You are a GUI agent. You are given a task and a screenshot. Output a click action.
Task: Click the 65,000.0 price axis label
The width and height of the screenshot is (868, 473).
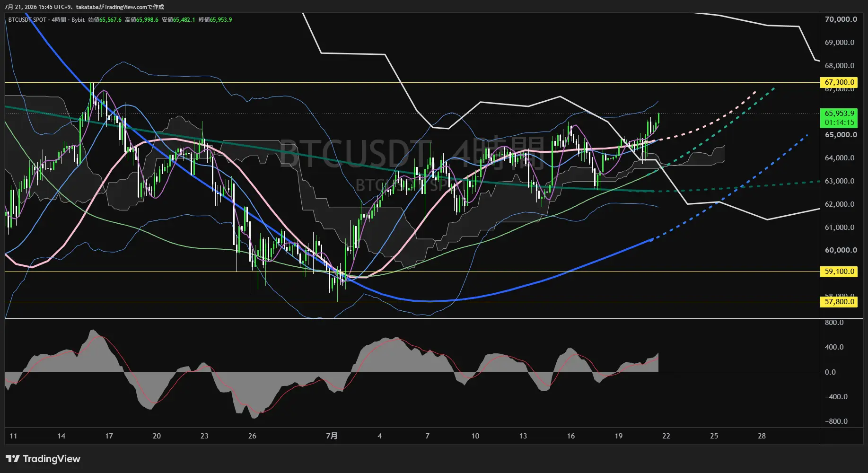(841, 135)
